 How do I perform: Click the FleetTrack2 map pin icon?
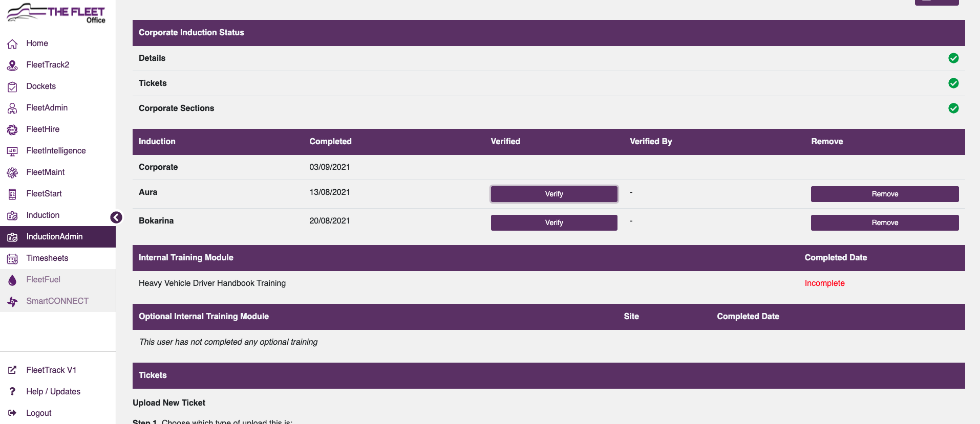tap(12, 65)
